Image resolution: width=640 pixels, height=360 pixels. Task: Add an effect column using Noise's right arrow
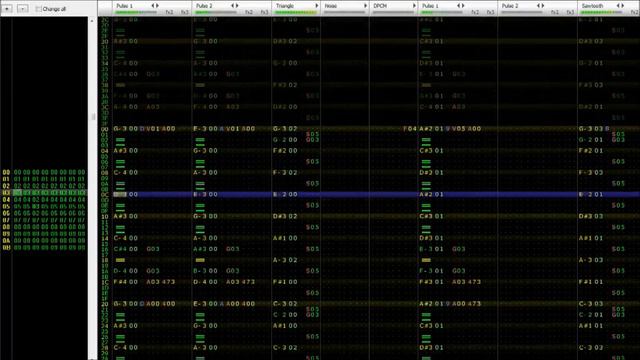(365, 6)
